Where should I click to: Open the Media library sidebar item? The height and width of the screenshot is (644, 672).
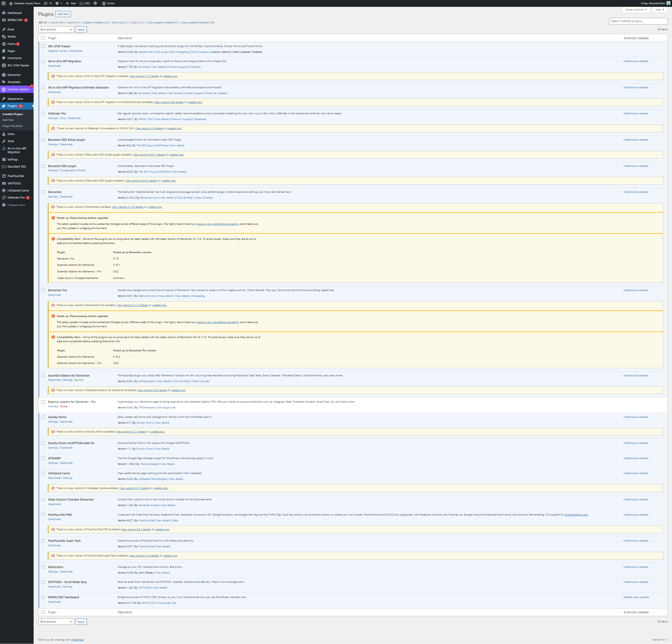tap(11, 37)
